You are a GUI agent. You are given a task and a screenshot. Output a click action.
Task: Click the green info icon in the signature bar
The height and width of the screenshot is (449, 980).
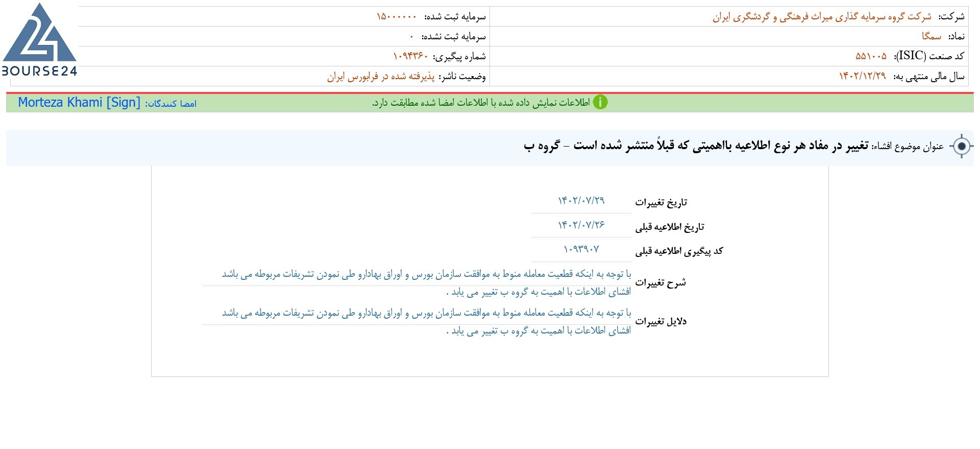pos(600,103)
